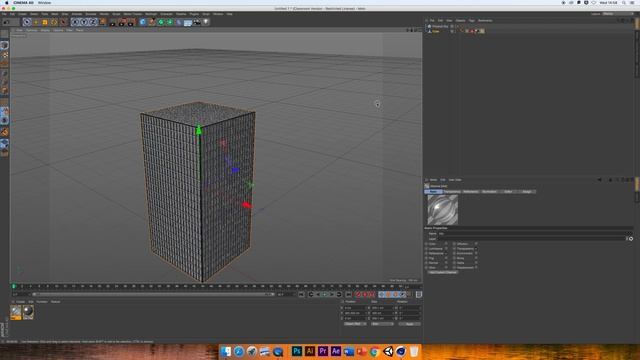Viewport: 640px width, 360px height.
Task: Open After Effects from the Dock
Action: [336, 351]
